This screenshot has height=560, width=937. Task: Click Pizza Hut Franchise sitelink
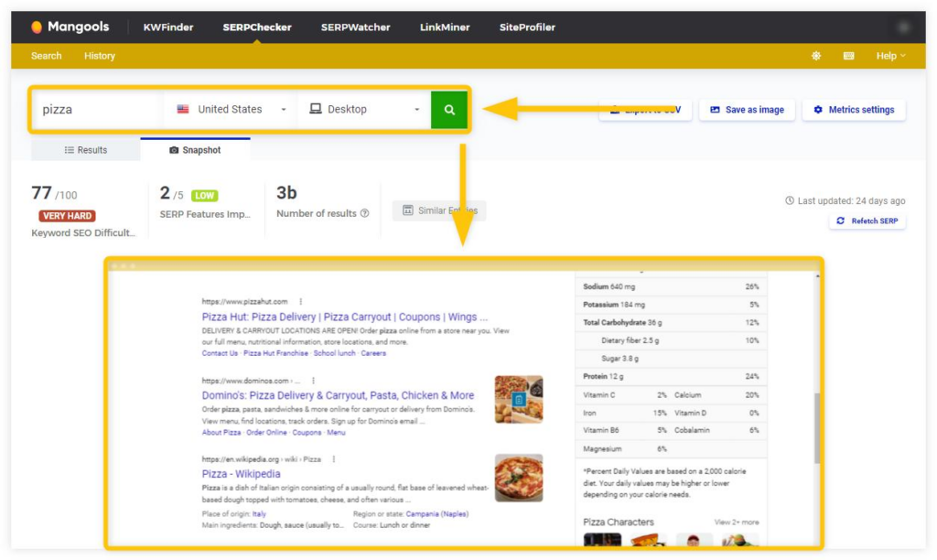coord(275,353)
